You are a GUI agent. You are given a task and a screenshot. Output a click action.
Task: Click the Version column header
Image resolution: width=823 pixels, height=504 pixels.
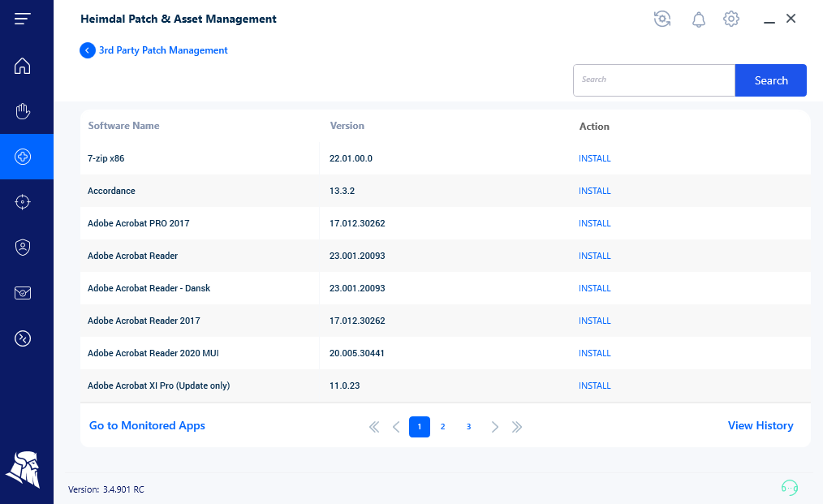347,126
